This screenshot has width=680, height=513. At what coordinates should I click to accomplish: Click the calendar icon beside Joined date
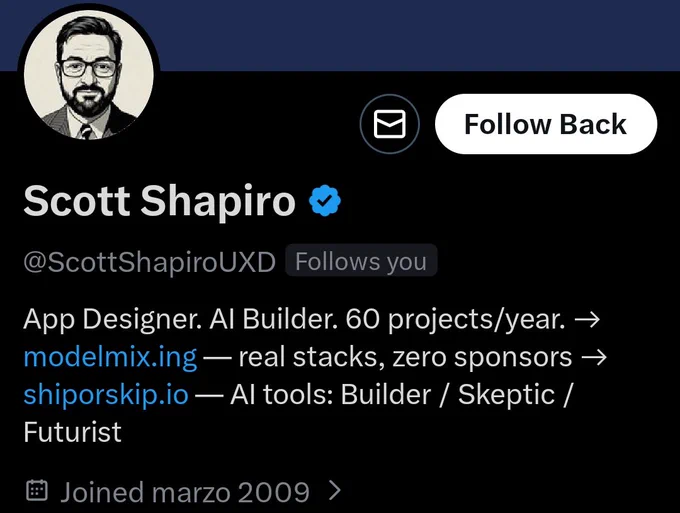click(x=36, y=490)
